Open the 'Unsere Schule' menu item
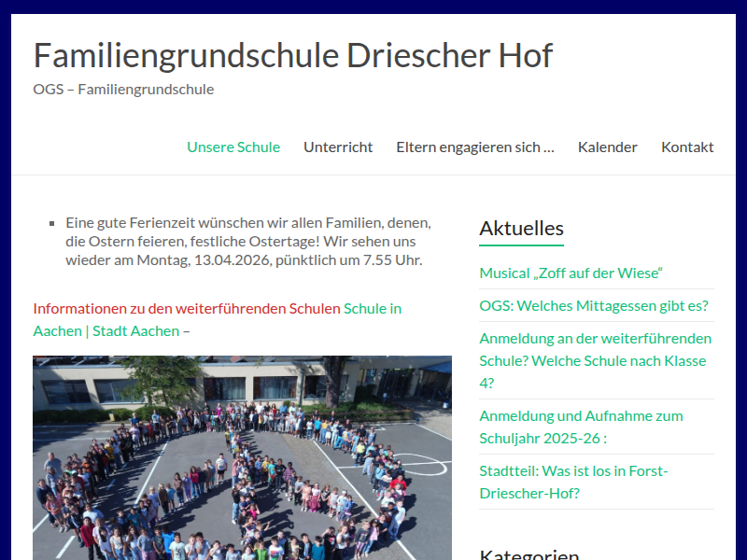747x560 pixels. tap(233, 147)
